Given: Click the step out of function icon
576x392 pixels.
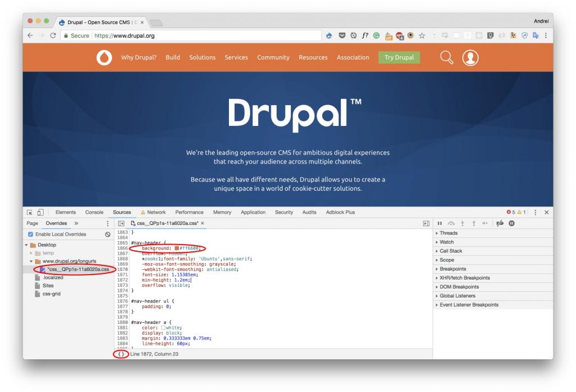Looking at the screenshot, I should [x=474, y=223].
